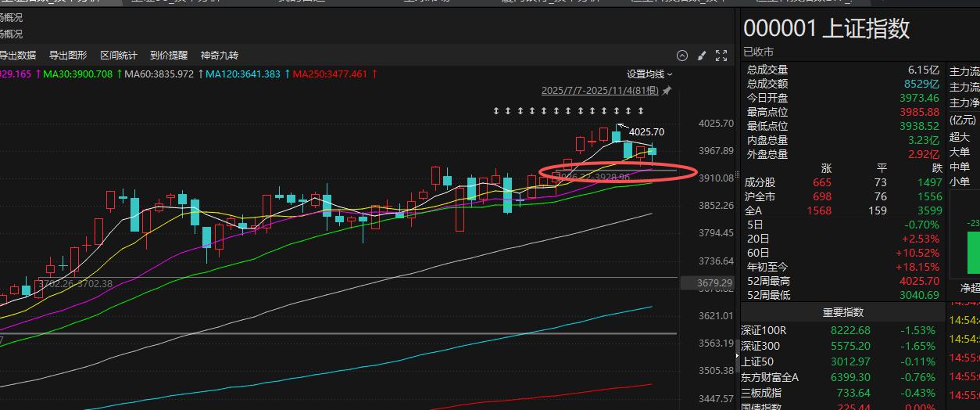Click the 到价提醒 button
980x410 pixels.
[169, 56]
